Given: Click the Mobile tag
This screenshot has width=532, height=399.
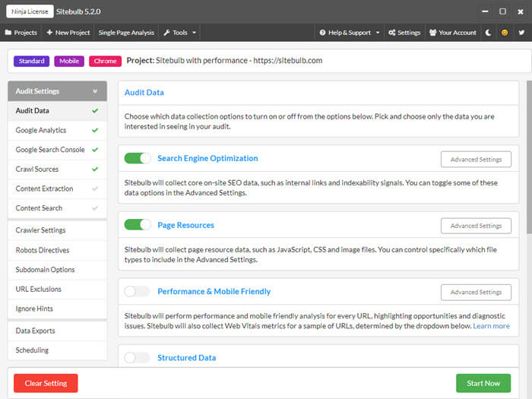Looking at the screenshot, I should pyautogui.click(x=69, y=61).
